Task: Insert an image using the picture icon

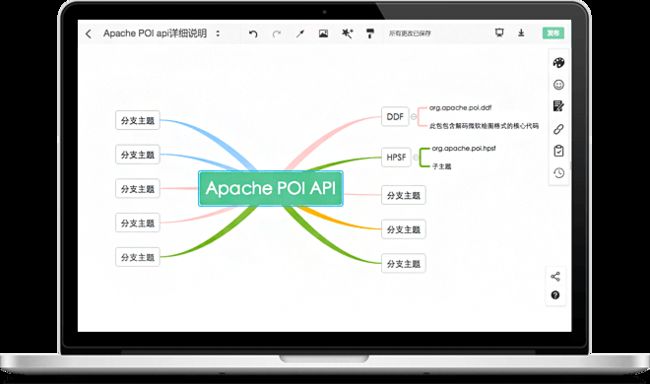Action: 323,34
